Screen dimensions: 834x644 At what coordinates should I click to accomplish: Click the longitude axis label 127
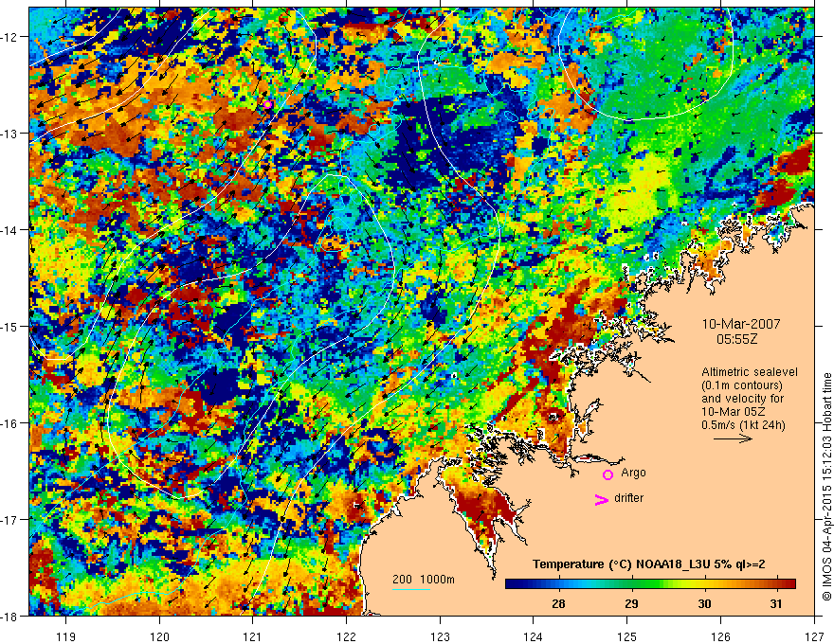(814, 636)
